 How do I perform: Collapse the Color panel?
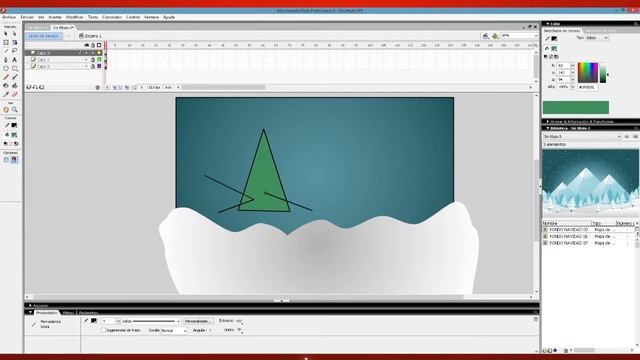[x=548, y=24]
